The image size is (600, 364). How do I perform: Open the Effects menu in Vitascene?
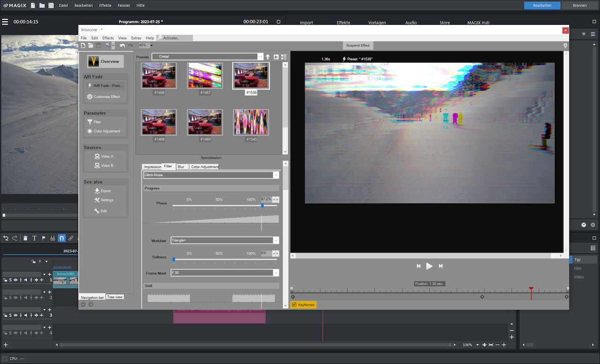coord(108,38)
